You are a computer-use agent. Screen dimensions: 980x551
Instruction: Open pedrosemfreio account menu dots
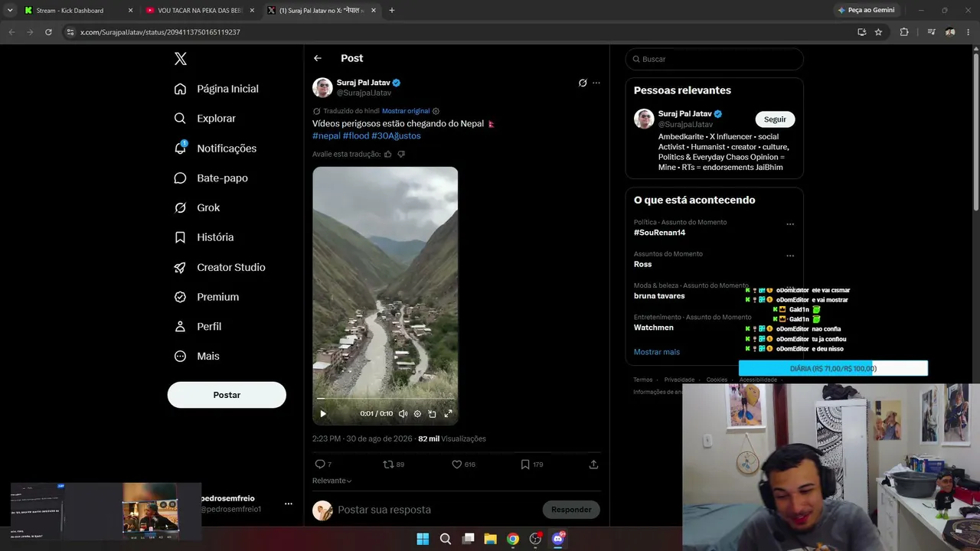click(x=289, y=504)
